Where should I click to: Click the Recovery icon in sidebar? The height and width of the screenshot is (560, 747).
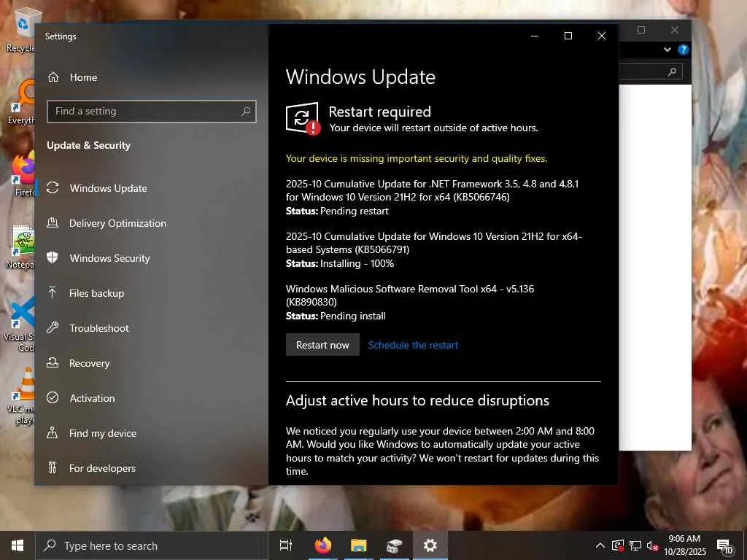[x=53, y=363]
